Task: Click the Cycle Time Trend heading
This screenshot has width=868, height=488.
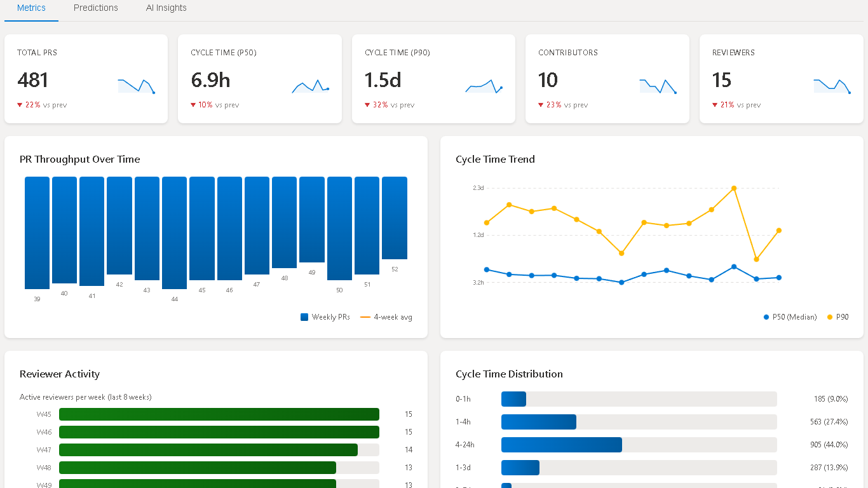Action: pos(496,159)
